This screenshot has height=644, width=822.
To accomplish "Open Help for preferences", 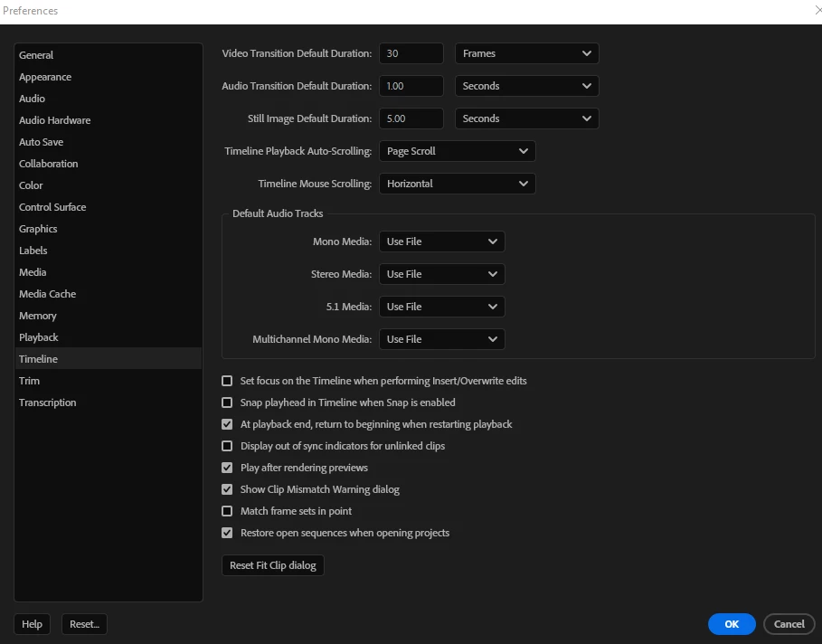I will [32, 624].
